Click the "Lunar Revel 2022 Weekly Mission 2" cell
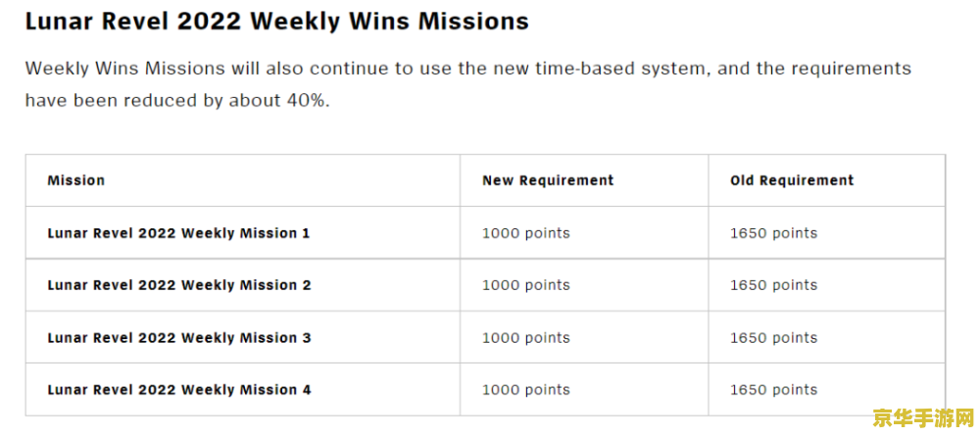The image size is (980, 436). tap(178, 285)
